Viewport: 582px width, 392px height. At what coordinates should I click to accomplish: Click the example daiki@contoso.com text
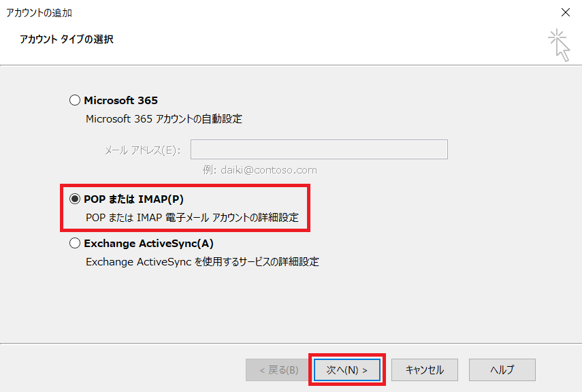tap(259, 170)
